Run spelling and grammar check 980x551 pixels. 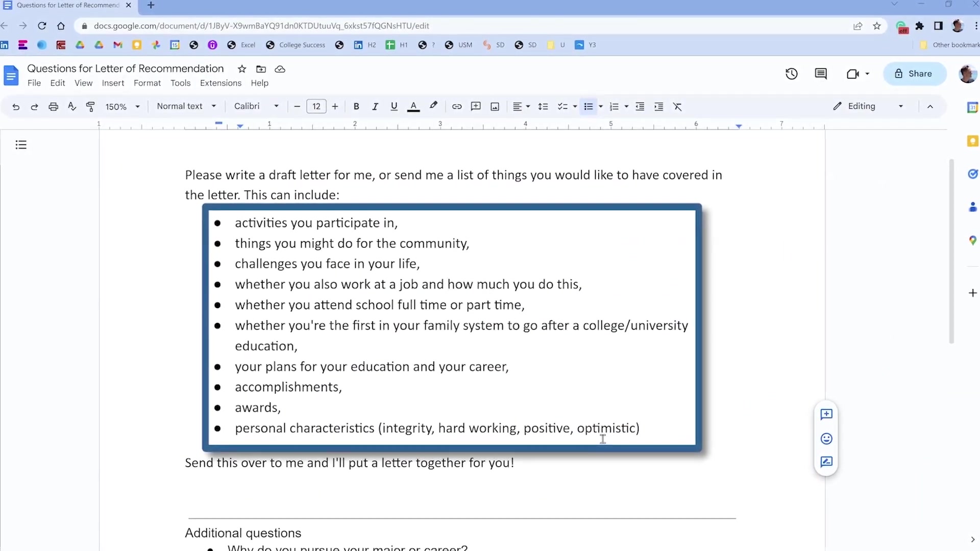coord(72,106)
